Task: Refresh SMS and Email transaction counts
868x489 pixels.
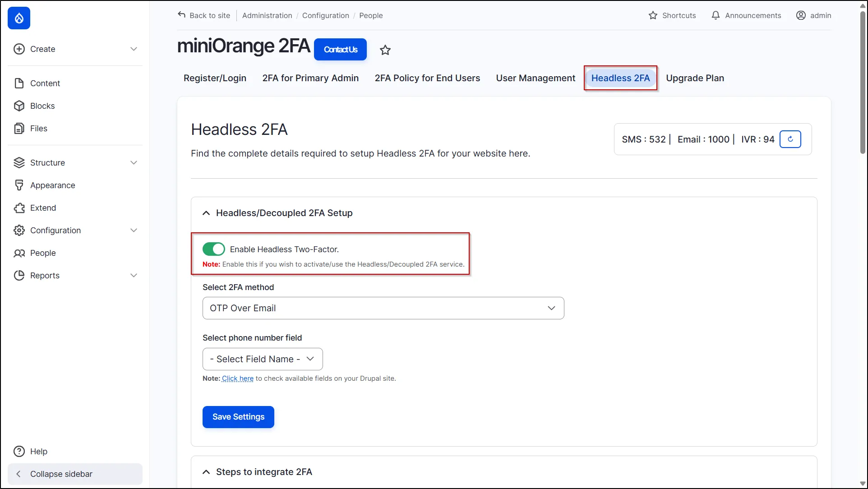Action: 790,139
